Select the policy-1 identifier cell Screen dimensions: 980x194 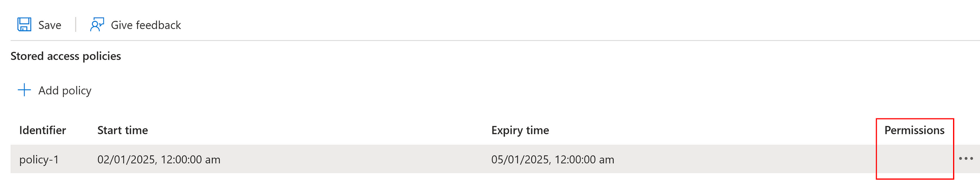coord(39,160)
